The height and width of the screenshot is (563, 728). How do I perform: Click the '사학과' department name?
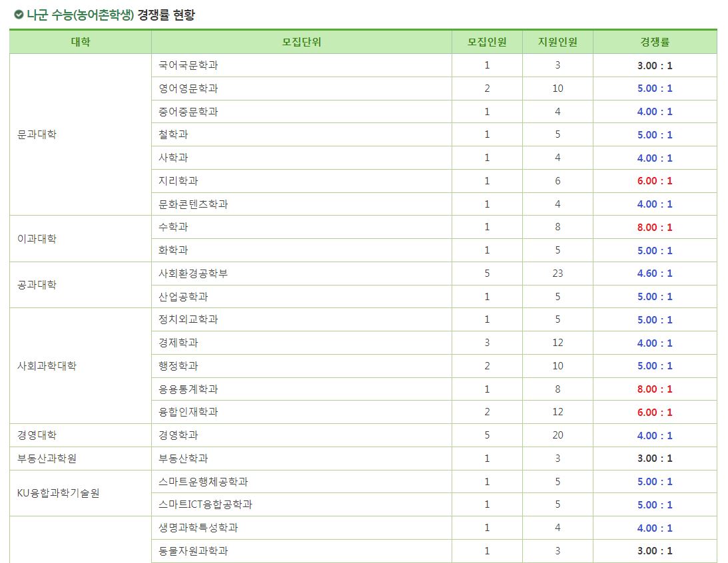pyautogui.click(x=173, y=158)
